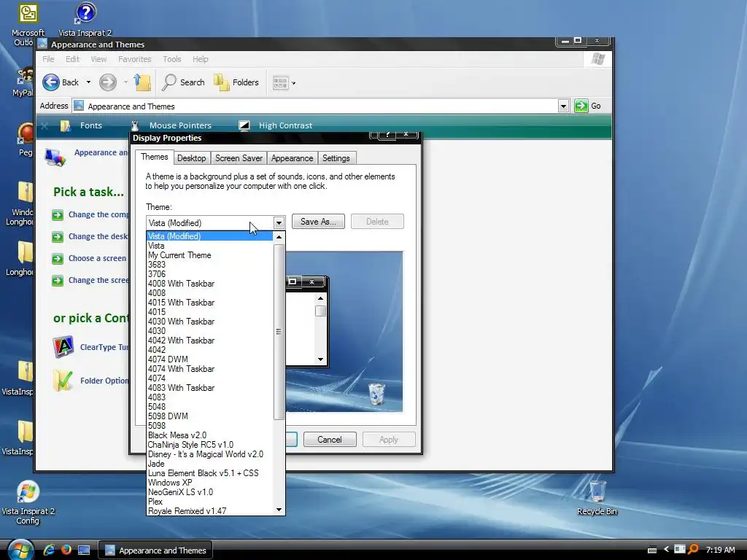The image size is (747, 560).
Task: Open the Tools menu
Action: (x=172, y=59)
